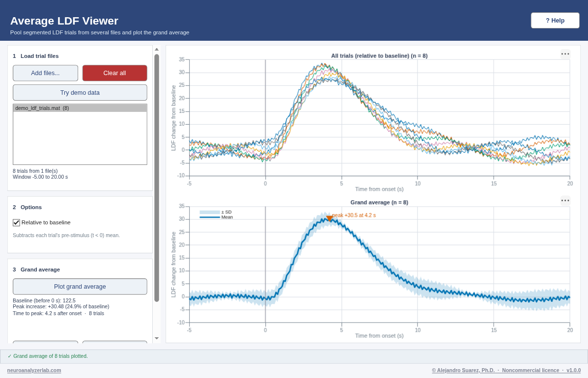Open the options menu on the All trials chart

pyautogui.click(x=565, y=54)
